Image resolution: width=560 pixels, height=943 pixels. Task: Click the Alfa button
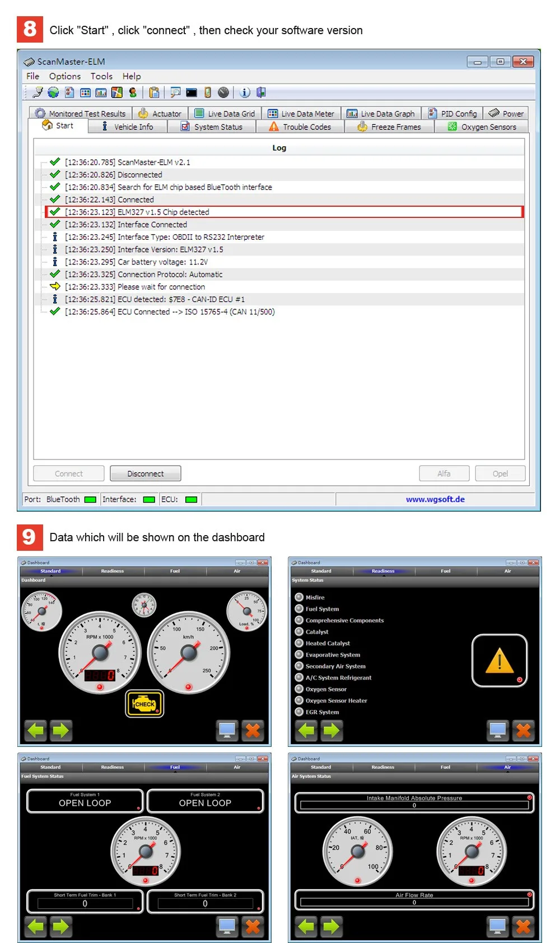[444, 473]
